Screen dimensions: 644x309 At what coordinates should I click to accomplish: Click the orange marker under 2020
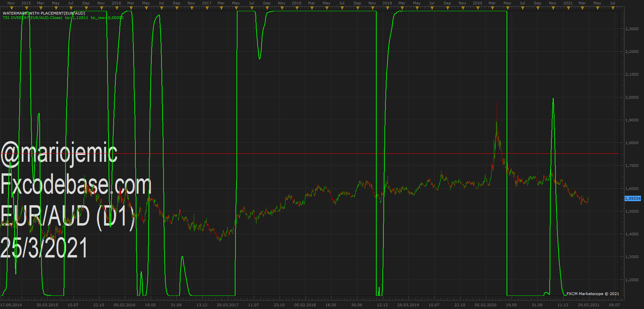click(x=477, y=8)
